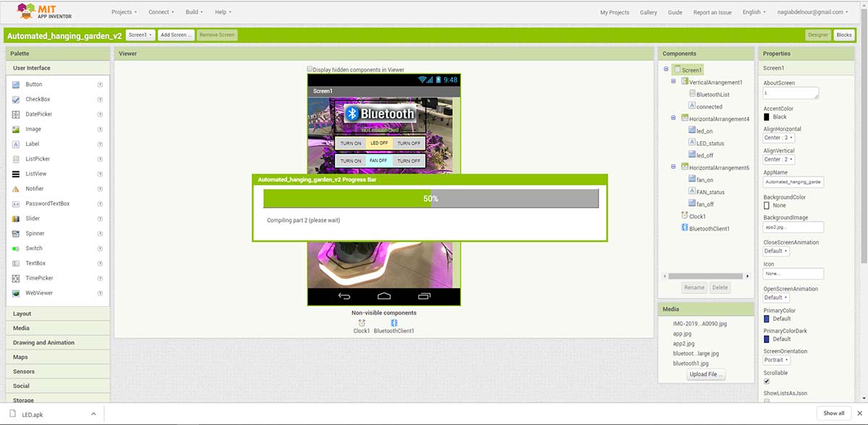Image resolution: width=868 pixels, height=425 pixels.
Task: Open help for WebViewer component
Action: coord(100,293)
